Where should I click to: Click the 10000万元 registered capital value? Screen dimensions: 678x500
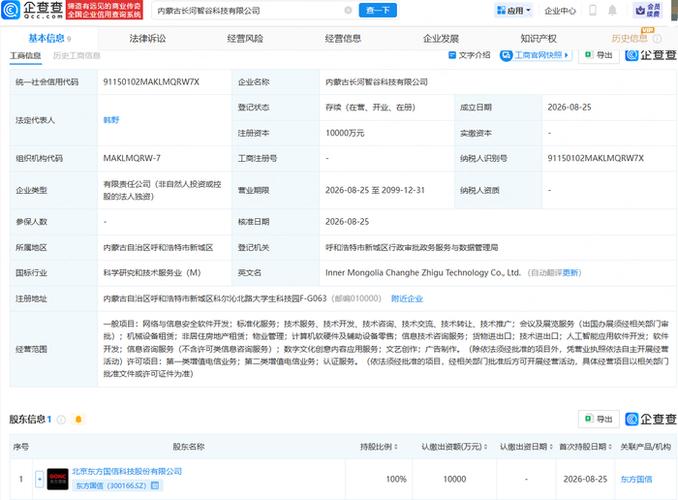coord(345,133)
